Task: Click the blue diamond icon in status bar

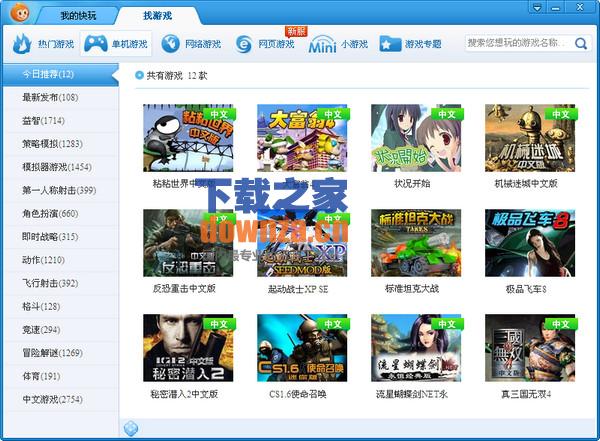Action: pos(131,429)
